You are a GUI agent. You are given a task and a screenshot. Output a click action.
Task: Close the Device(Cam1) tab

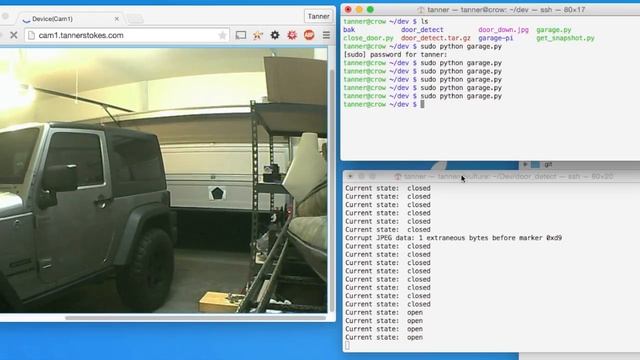117,19
